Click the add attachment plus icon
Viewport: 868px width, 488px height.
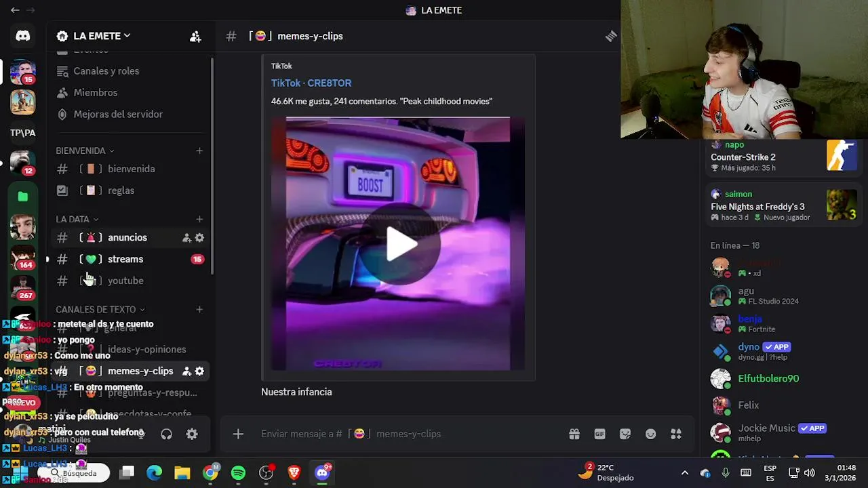click(238, 434)
